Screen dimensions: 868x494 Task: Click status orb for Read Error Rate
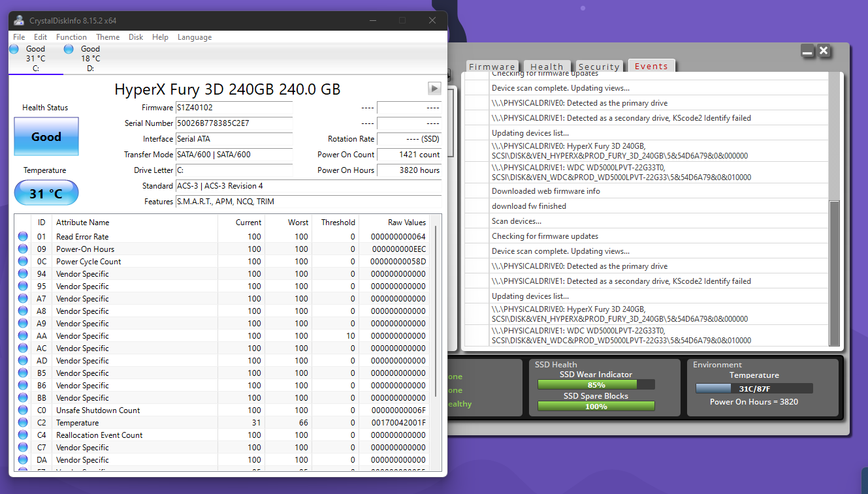coord(23,237)
